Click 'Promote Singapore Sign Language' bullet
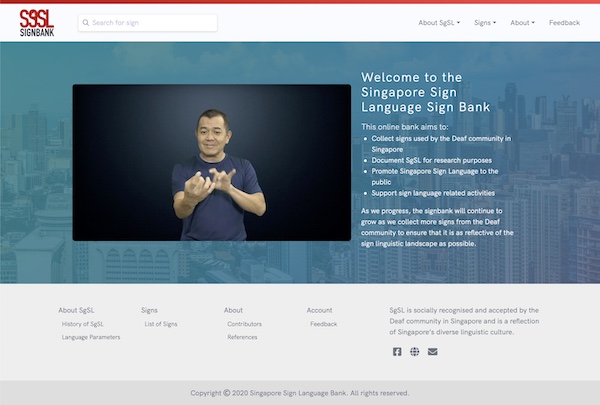The height and width of the screenshot is (405, 600). click(x=435, y=176)
